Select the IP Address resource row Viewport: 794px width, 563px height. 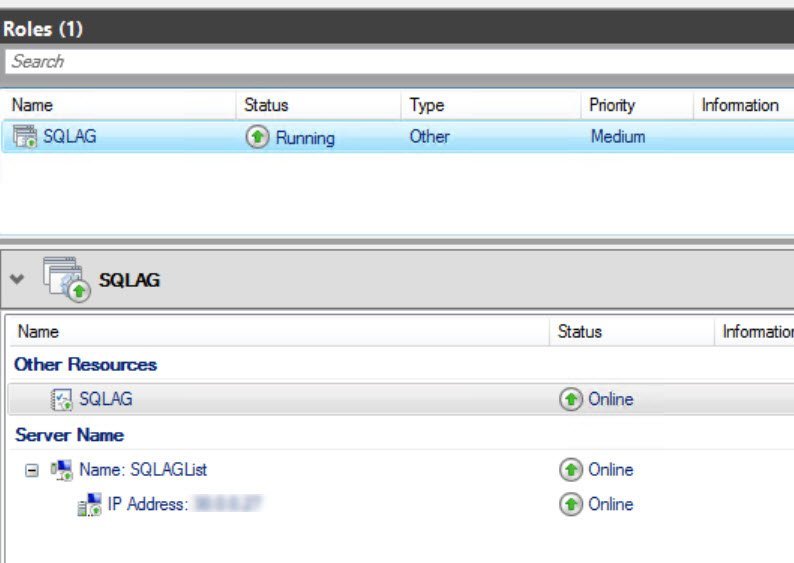pyautogui.click(x=401, y=505)
